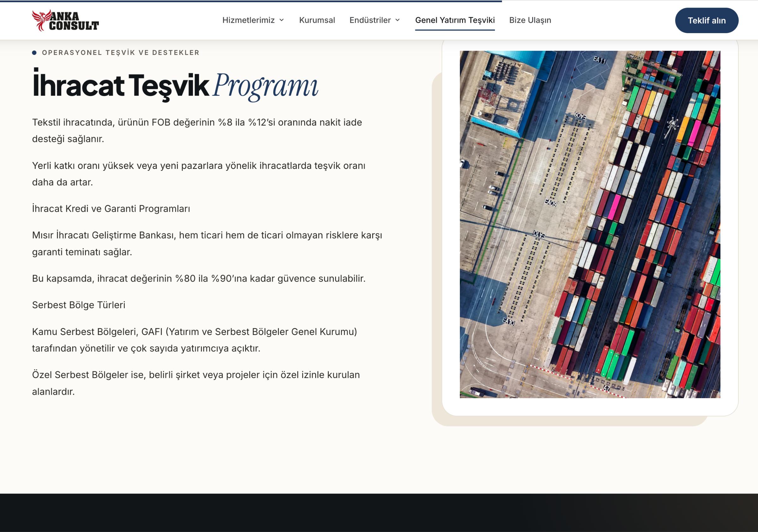The image size is (758, 532).
Task: Expand the Hizmetlerimiz dropdown chevron
Action: pos(282,20)
